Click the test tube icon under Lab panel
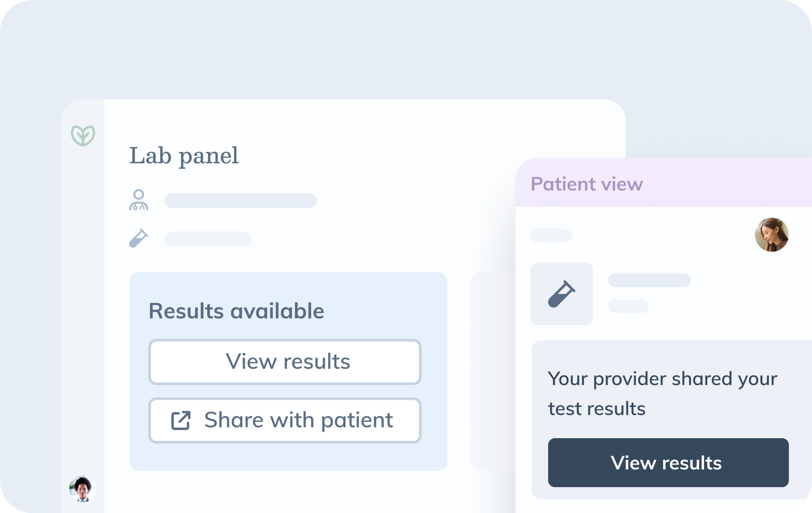This screenshot has width=812, height=513. pos(139,238)
